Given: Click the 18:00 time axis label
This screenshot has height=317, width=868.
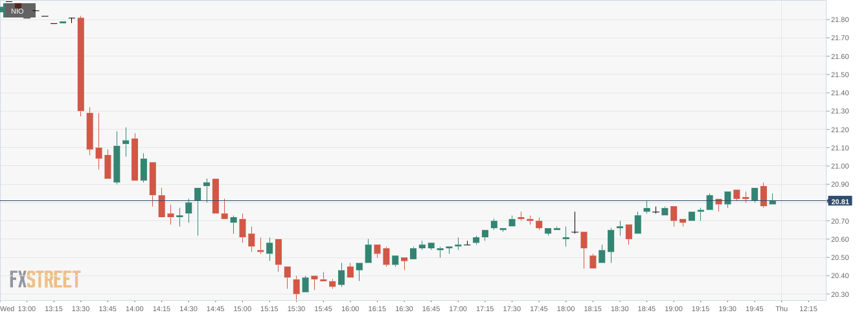Looking at the screenshot, I should [x=565, y=309].
